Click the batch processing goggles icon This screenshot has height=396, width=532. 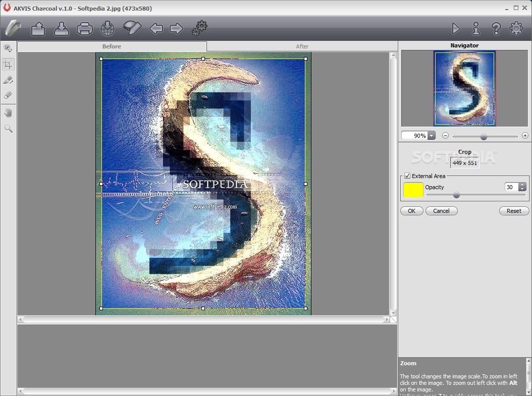[132, 28]
